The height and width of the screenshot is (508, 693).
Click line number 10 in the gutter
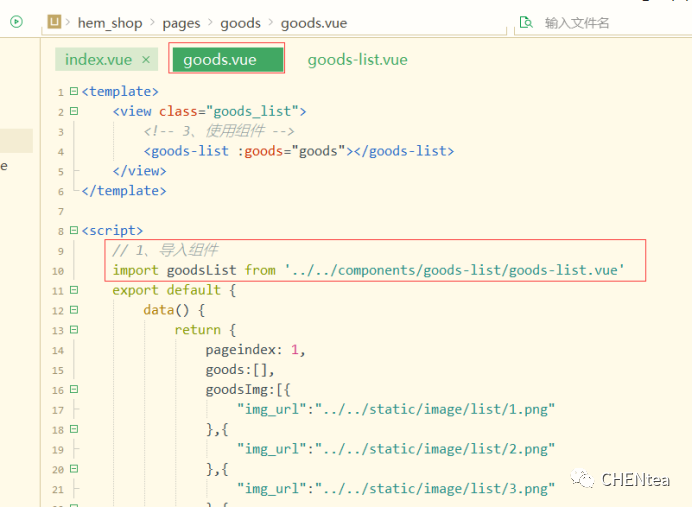coord(58,271)
